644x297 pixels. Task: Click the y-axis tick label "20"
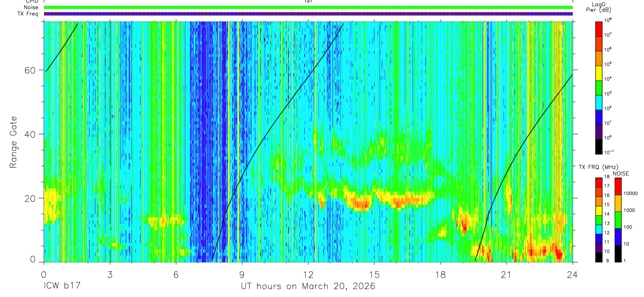[30, 198]
